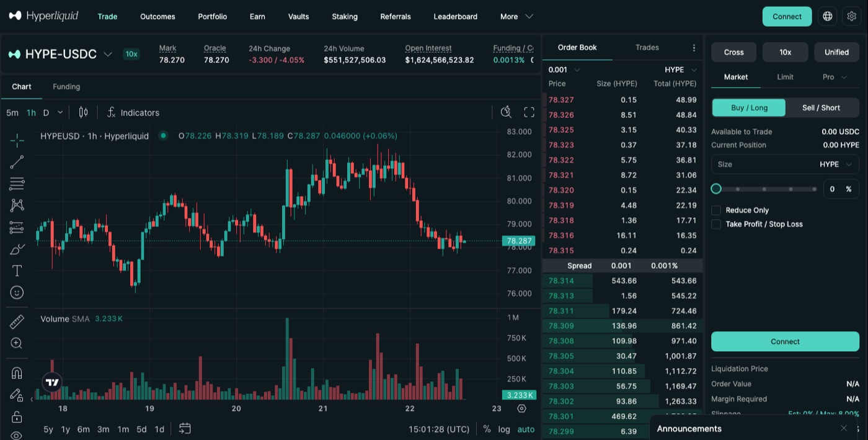The width and height of the screenshot is (868, 440).
Task: Open the Portfolio page
Action: coord(212,17)
